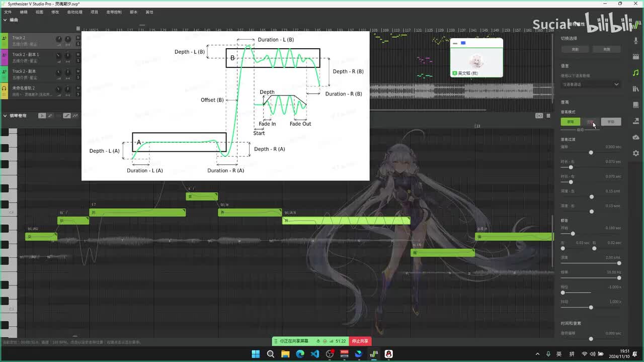Select the next note button 向后
644x362 pixels.
(x=607, y=49)
